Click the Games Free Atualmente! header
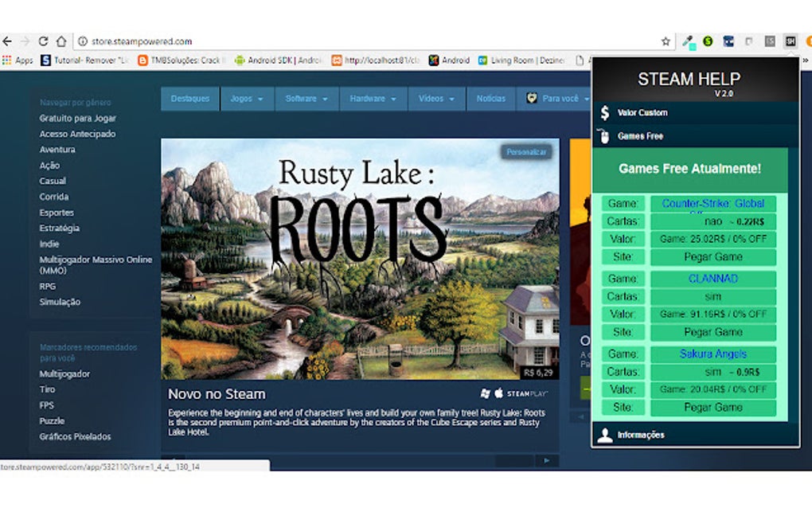Screen dimensions: 812x508 689,169
